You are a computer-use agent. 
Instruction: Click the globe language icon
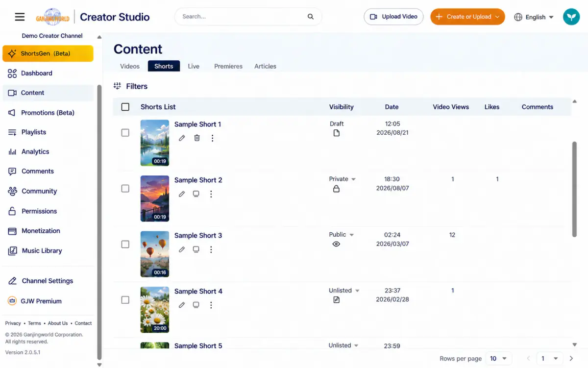(x=518, y=17)
